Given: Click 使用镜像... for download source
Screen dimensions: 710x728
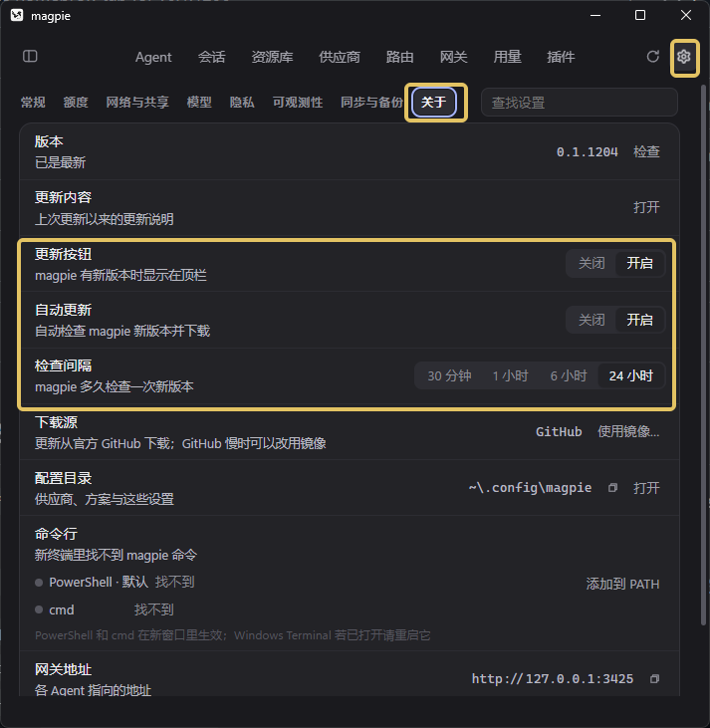Looking at the screenshot, I should tap(628, 432).
